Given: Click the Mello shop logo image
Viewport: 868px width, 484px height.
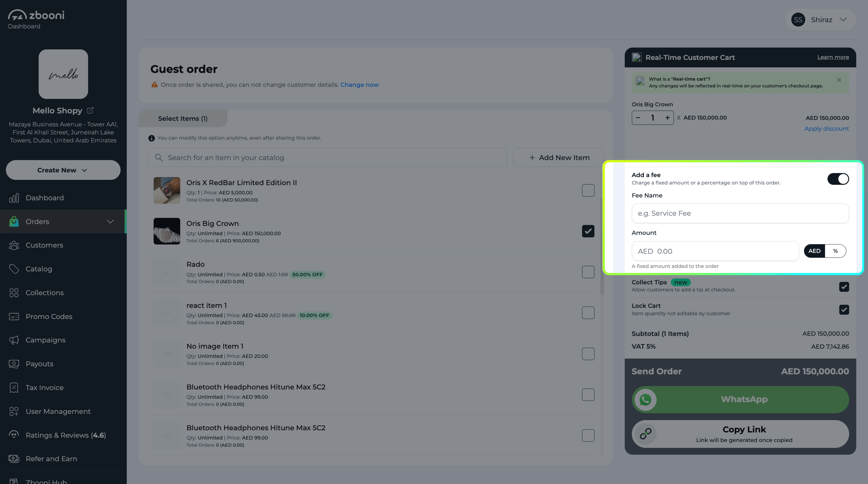Looking at the screenshot, I should (x=63, y=74).
